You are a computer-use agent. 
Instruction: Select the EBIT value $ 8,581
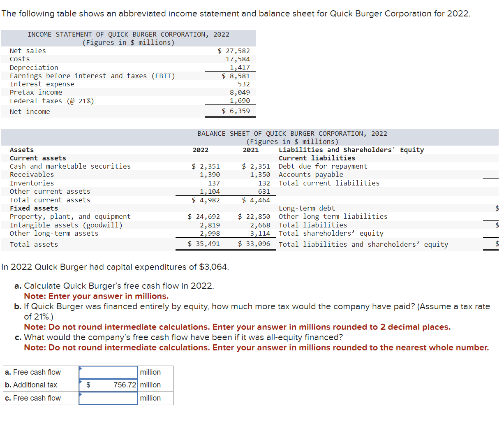(236, 76)
